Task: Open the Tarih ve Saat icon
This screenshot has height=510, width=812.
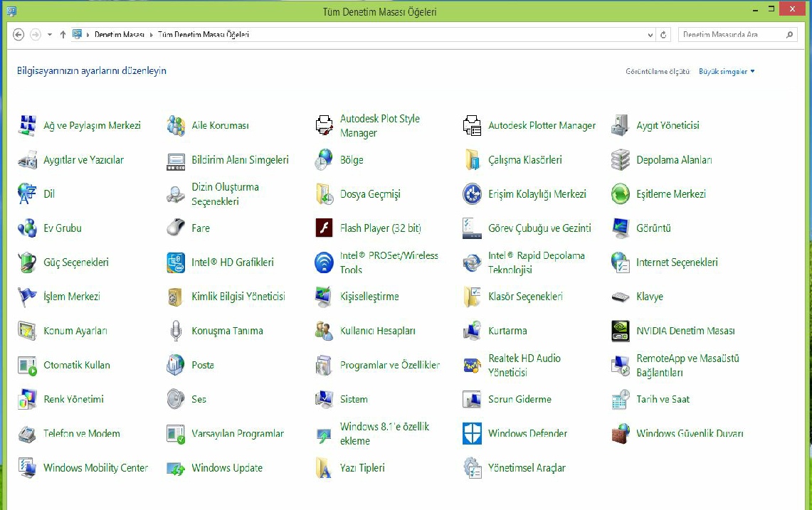Action: (x=621, y=399)
